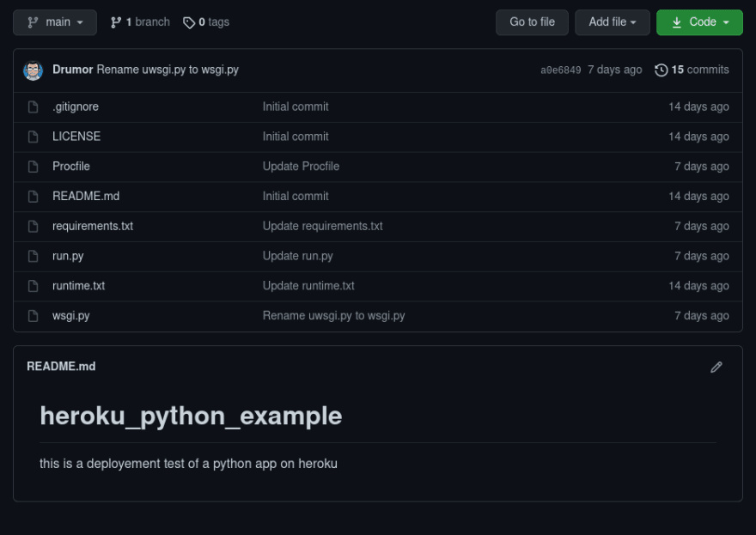Open commit hash a0e6849
The width and height of the screenshot is (756, 535).
pyautogui.click(x=561, y=70)
